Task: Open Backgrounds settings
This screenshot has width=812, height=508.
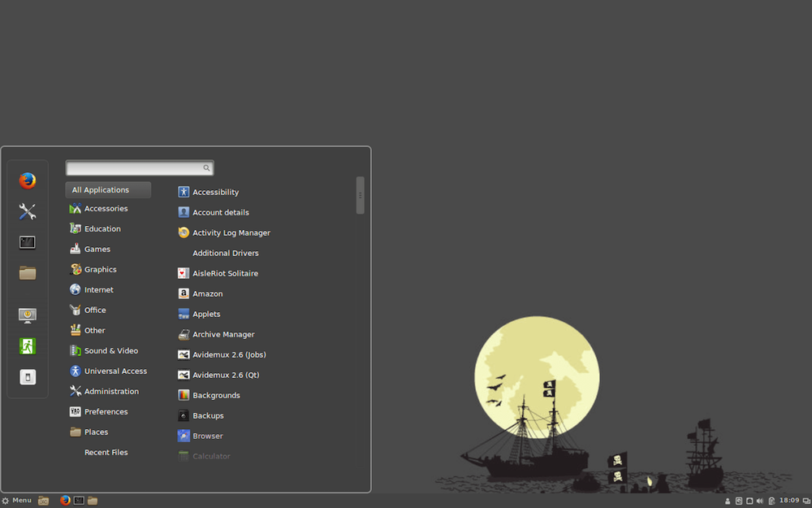Action: (209, 395)
